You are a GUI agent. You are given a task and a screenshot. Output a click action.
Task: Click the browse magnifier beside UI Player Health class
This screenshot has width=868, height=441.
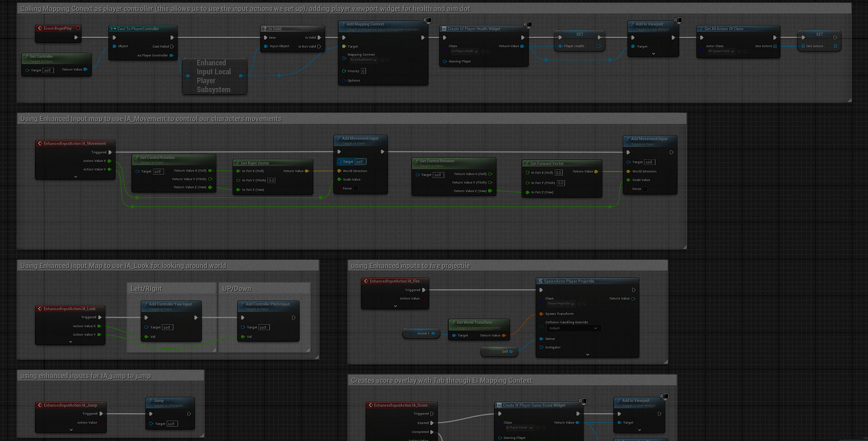[488, 52]
